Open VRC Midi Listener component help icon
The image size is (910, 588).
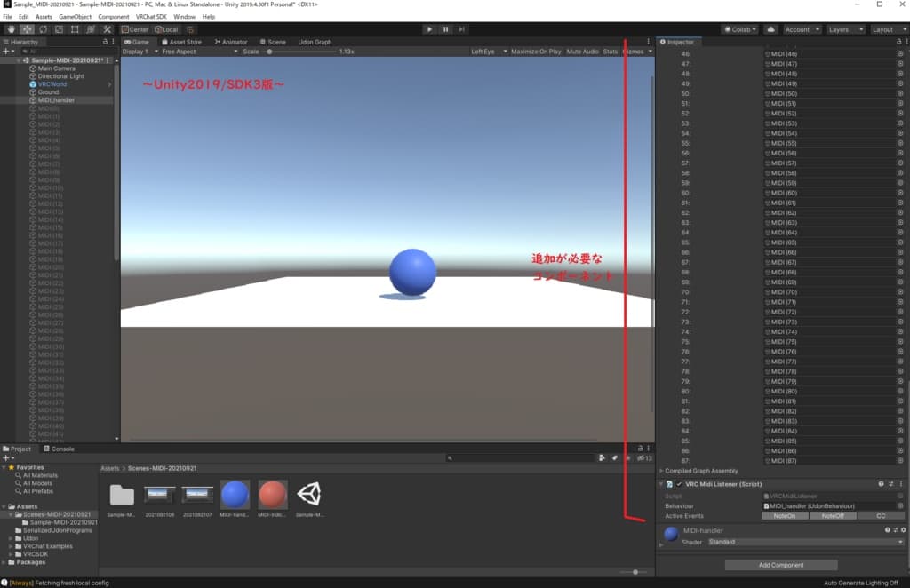click(882, 484)
